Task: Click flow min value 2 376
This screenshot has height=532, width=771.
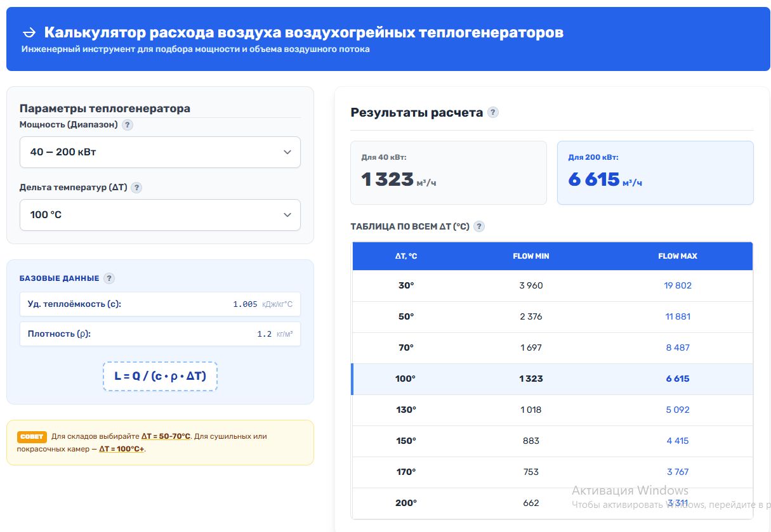Action: tap(531, 316)
